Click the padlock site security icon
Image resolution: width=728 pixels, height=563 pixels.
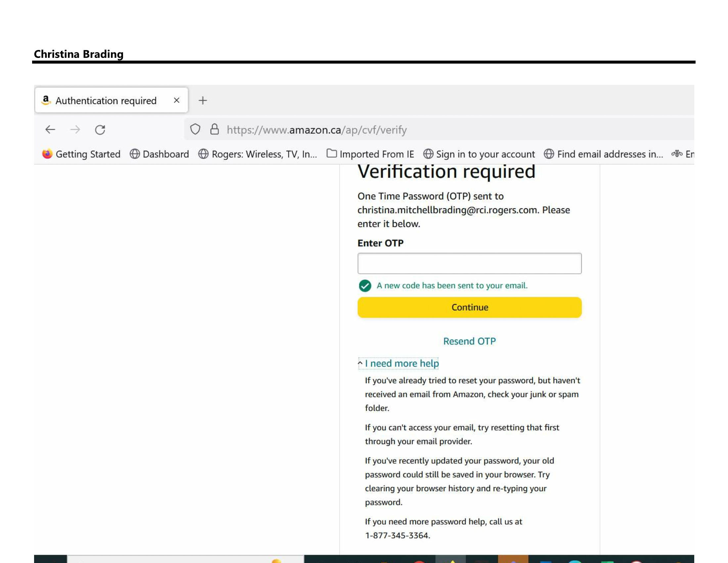(x=215, y=129)
